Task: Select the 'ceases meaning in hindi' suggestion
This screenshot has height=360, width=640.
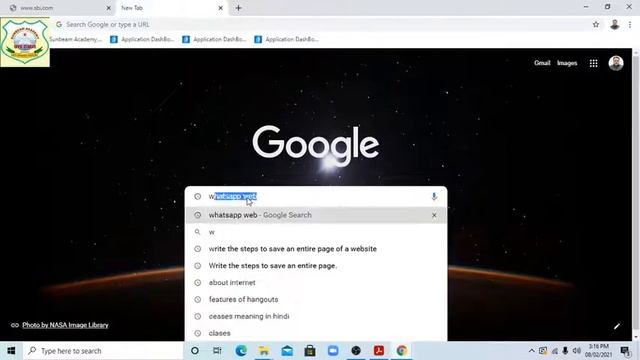Action: [316, 316]
